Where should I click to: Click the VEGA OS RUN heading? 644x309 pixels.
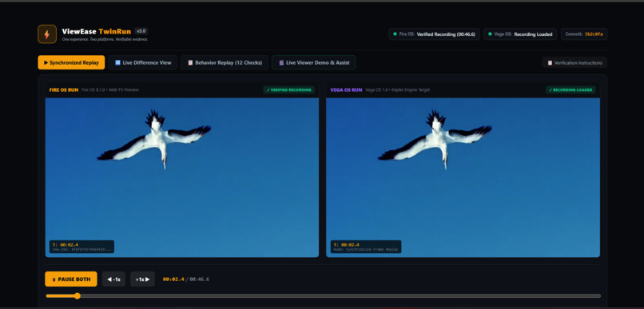click(346, 90)
